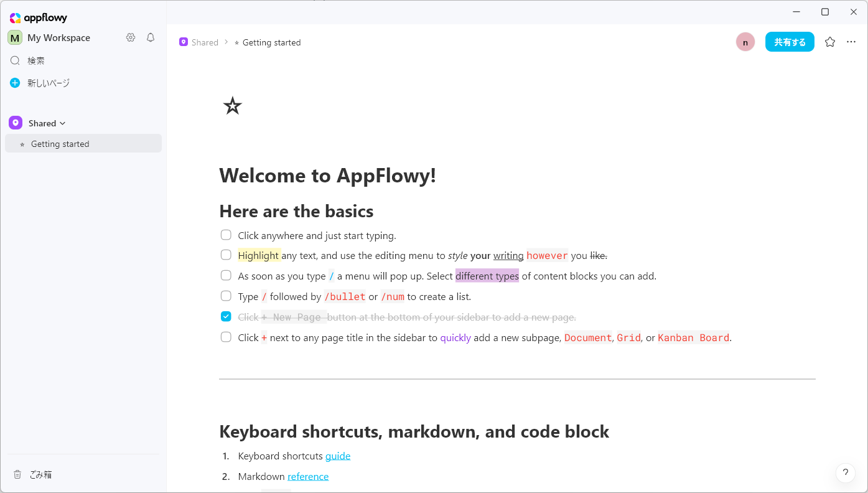Close the AppFlowy window
Screen dimensions: 868x493
tap(854, 11)
